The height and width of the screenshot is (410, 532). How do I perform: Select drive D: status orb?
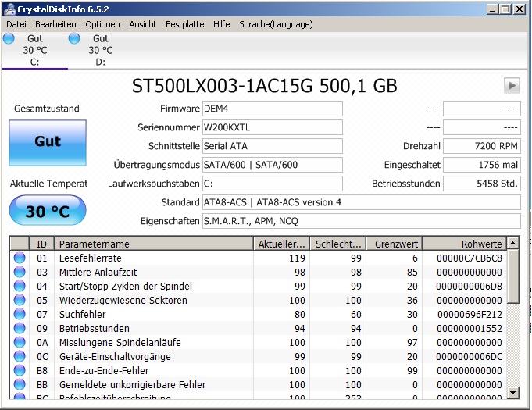click(74, 38)
